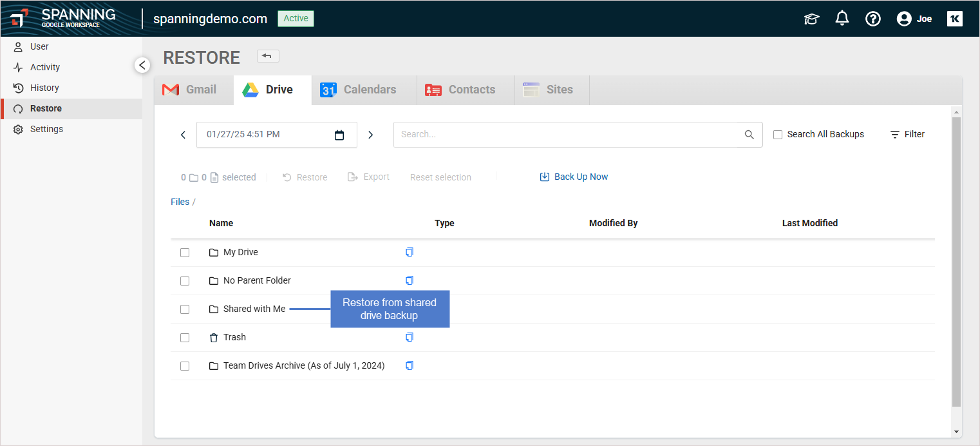The width and height of the screenshot is (980, 446).
Task: Click Back Up Now
Action: (x=574, y=177)
